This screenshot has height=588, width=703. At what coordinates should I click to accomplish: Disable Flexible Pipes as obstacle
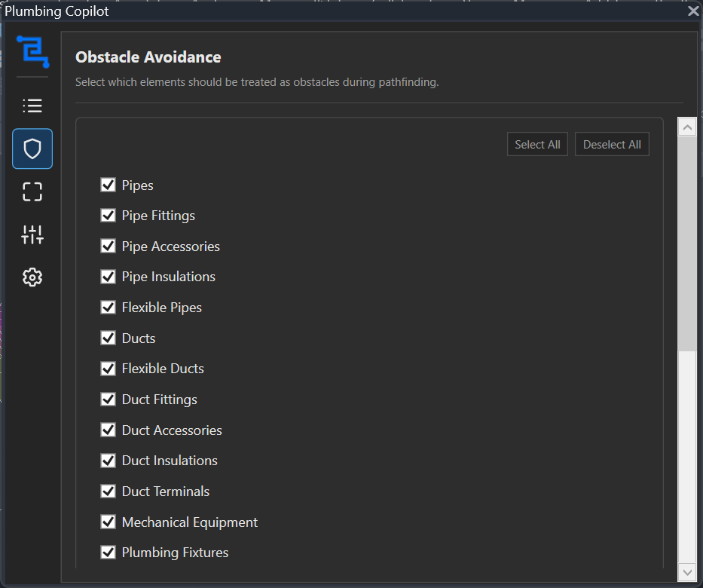pyautogui.click(x=108, y=308)
